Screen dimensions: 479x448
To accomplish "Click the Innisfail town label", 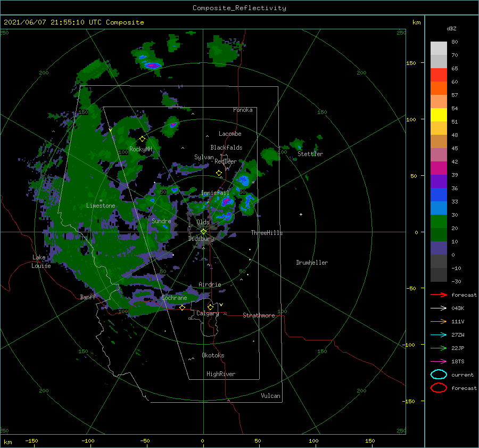I will (215, 193).
